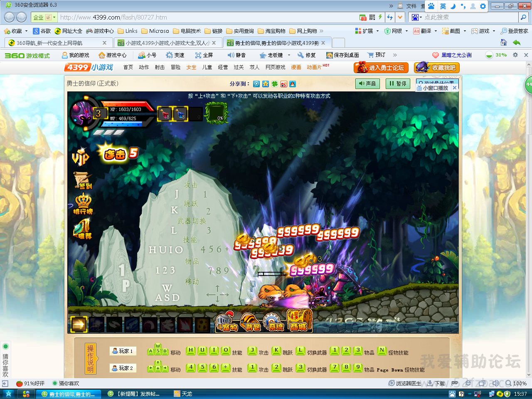This screenshot has width=532, height=399.
Task: Click the home icon on tab bar
Action: coord(504,42)
